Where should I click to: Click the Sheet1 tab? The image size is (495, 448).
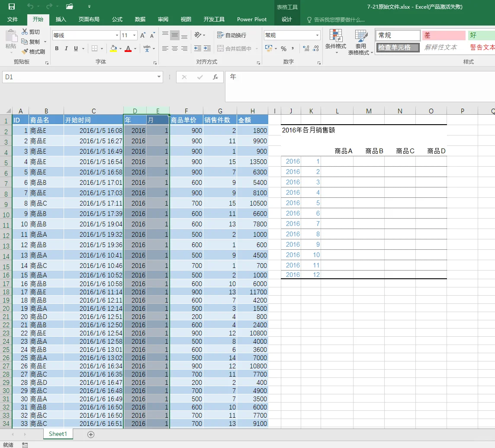(x=58, y=434)
